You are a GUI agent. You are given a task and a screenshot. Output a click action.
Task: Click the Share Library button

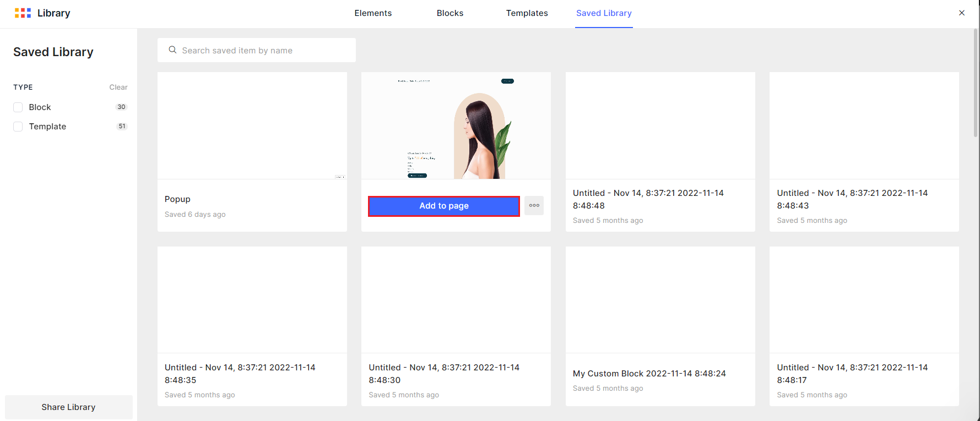tap(69, 407)
